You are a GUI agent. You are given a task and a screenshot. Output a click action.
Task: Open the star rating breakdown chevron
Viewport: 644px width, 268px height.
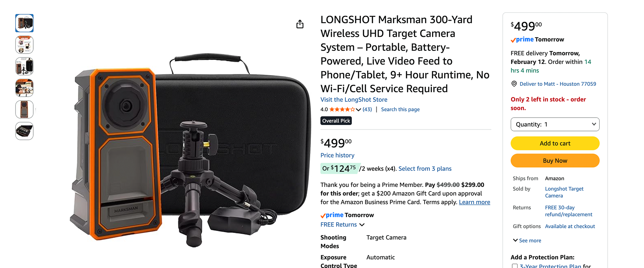(358, 110)
